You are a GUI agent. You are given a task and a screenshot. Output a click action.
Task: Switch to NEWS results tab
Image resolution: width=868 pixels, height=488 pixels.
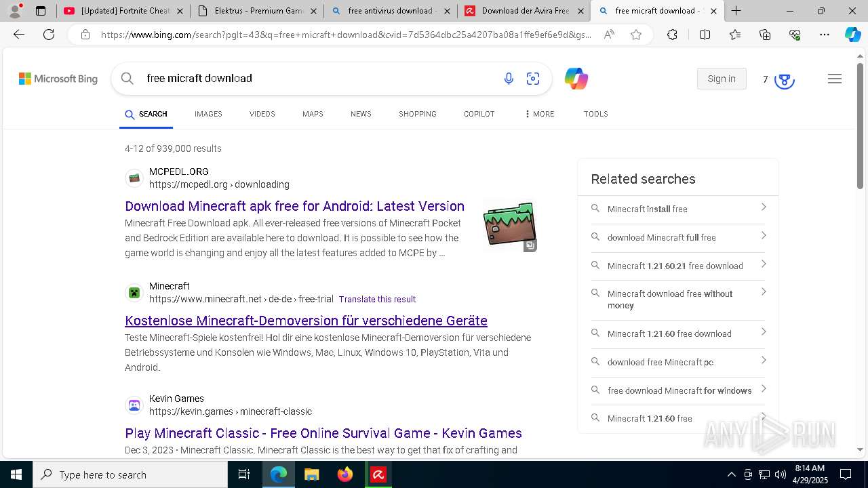(361, 114)
